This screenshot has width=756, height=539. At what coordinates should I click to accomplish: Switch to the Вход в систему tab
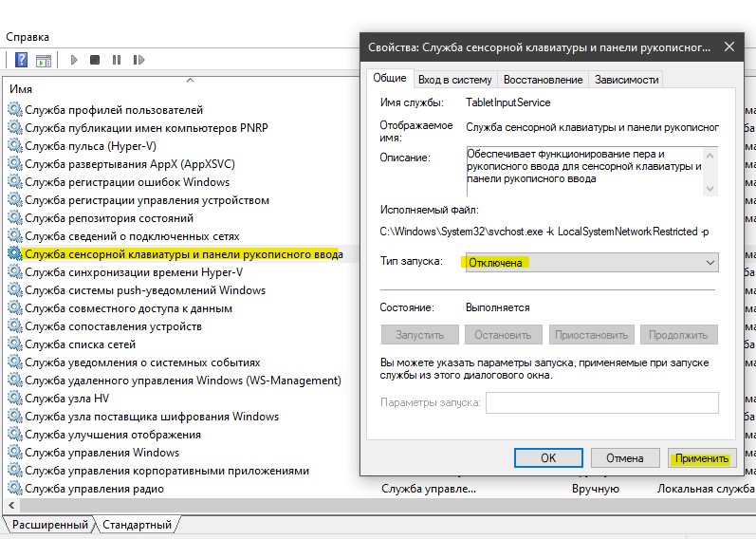[454, 80]
